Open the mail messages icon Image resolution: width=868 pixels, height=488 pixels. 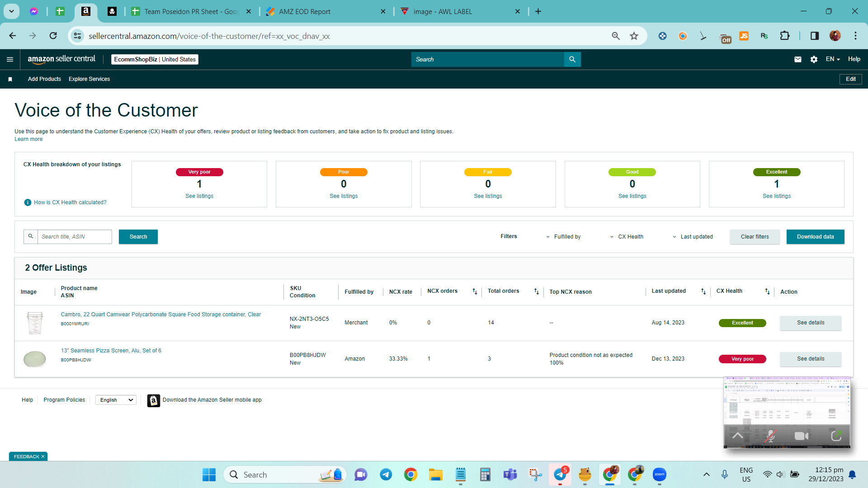[798, 59]
